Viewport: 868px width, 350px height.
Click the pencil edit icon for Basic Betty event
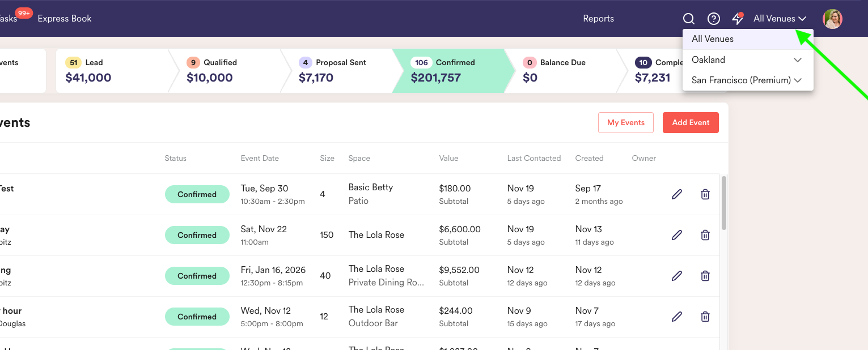point(677,194)
